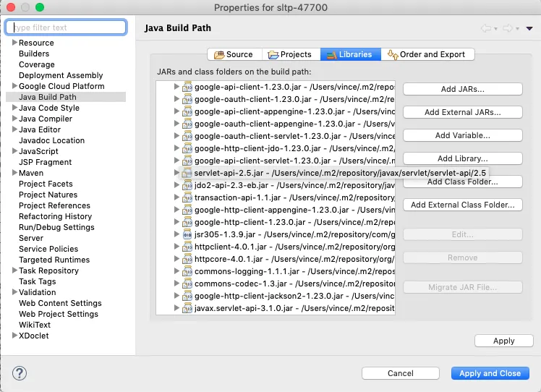
Task: Click the Add External JARs button
Action: coord(462,112)
